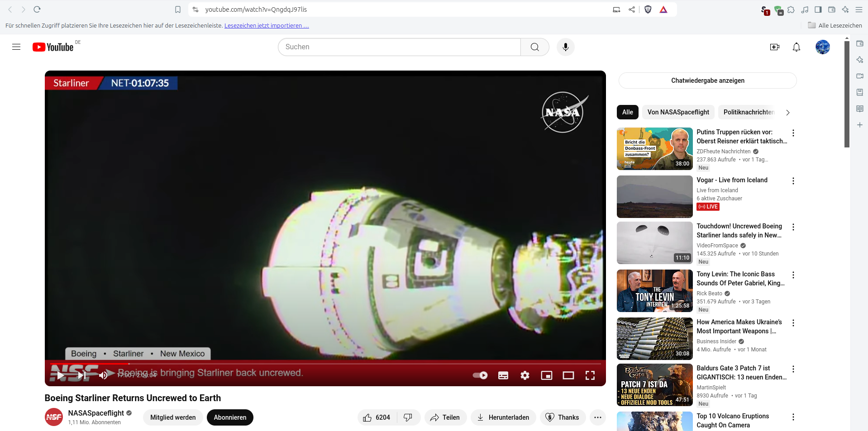Screen dimensions: 868x431
Task: Bookmark this page icon
Action: click(178, 9)
